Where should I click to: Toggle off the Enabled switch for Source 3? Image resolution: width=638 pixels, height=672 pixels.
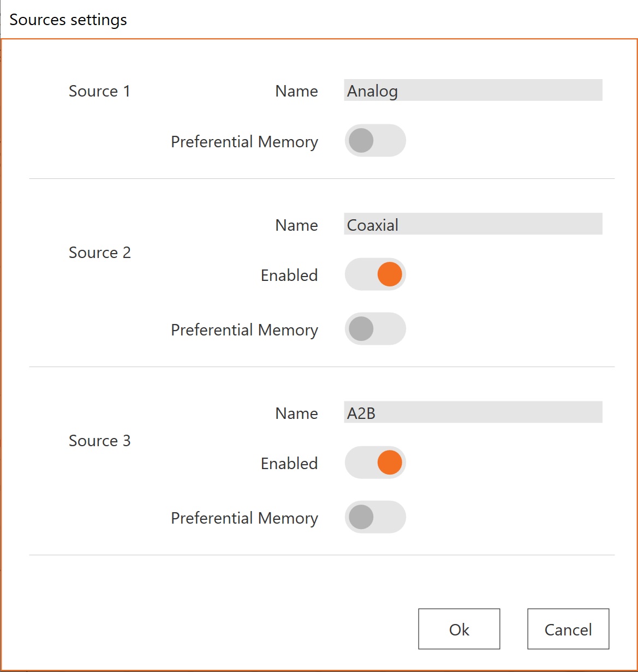click(x=375, y=463)
